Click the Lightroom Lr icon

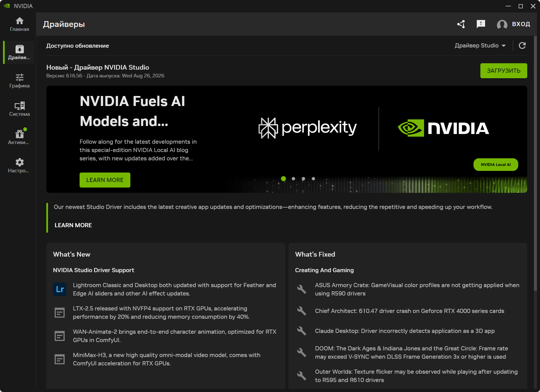(60, 289)
